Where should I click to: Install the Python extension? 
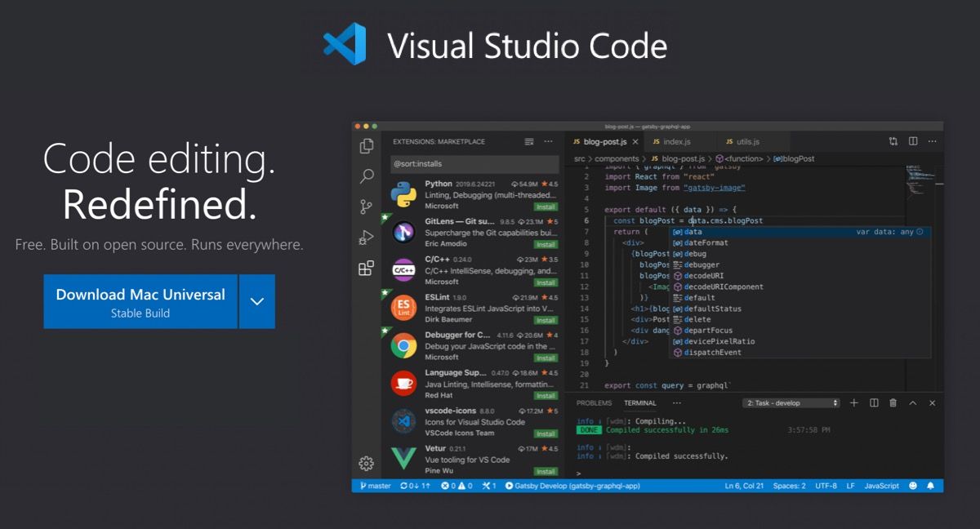click(545, 207)
